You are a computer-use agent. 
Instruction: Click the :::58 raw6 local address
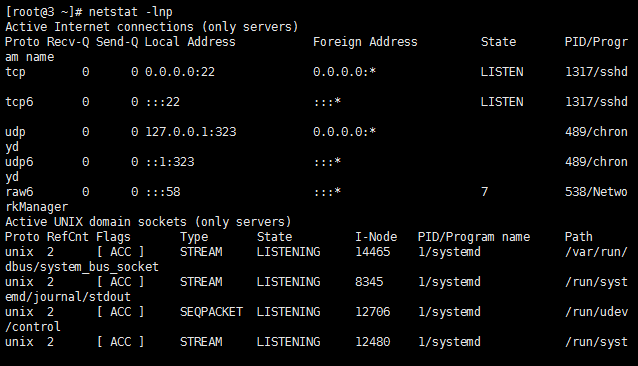pyautogui.click(x=163, y=192)
